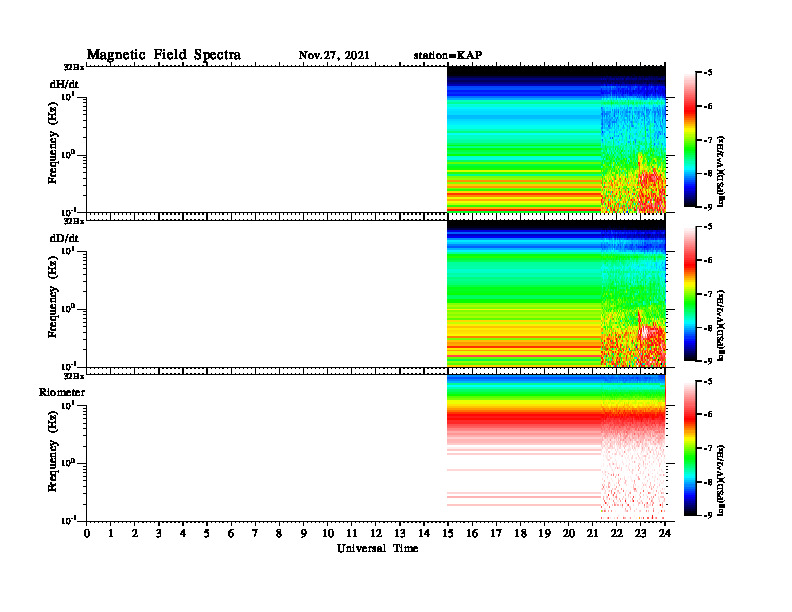792x612 pixels.
Task: Click the log(PSD) label beside Riometer color bar
Action: [x=721, y=479]
